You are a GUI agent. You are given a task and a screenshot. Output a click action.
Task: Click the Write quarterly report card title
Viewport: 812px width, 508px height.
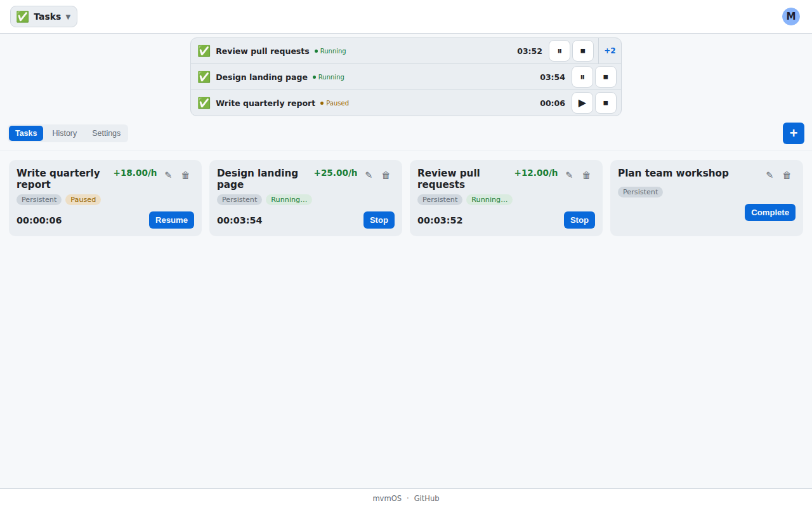click(58, 178)
